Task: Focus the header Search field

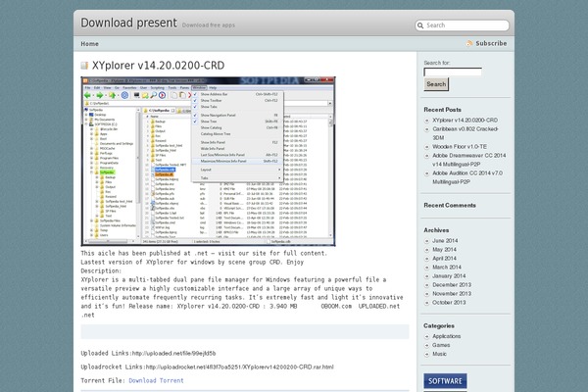Action: [462, 25]
